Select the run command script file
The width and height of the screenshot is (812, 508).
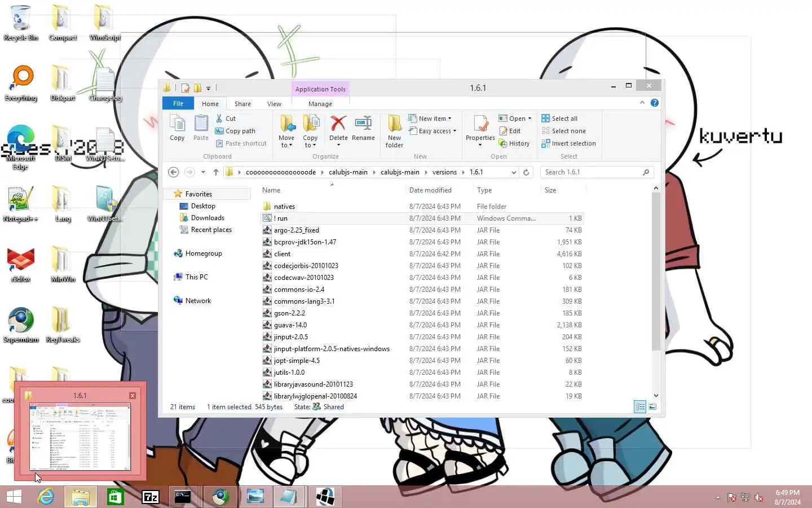point(422,218)
